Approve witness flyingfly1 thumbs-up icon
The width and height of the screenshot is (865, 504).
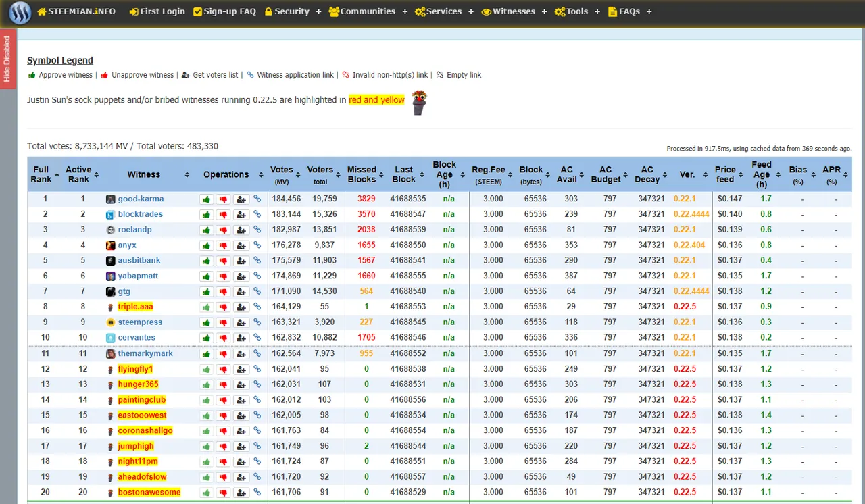click(205, 370)
